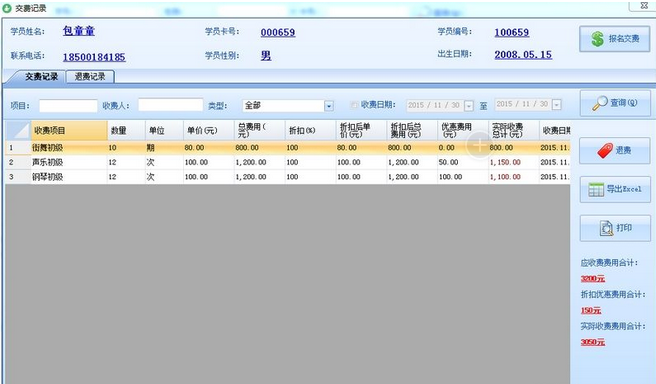Close the 交费记录 window

coord(644,6)
